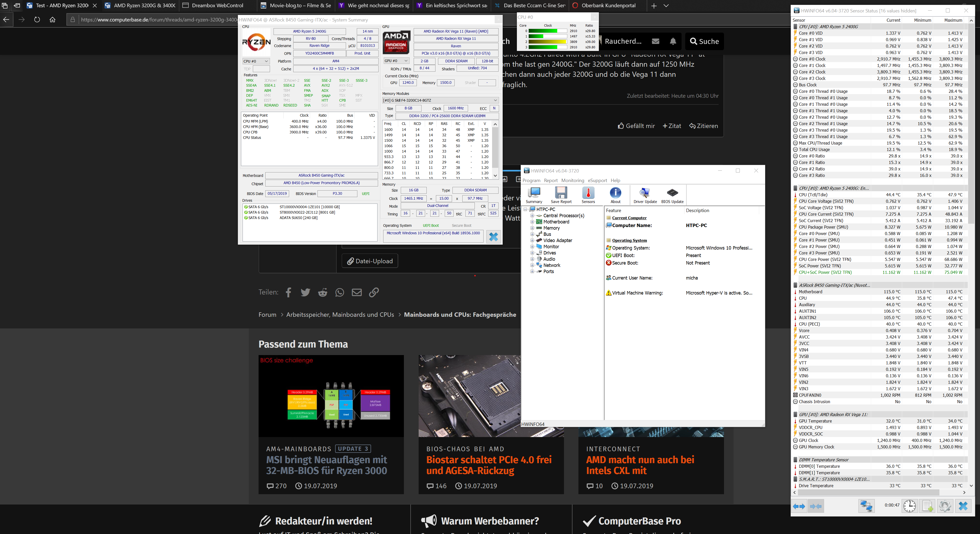Open forum notifications bell icon
Image resolution: width=980 pixels, height=534 pixels.
(x=673, y=41)
